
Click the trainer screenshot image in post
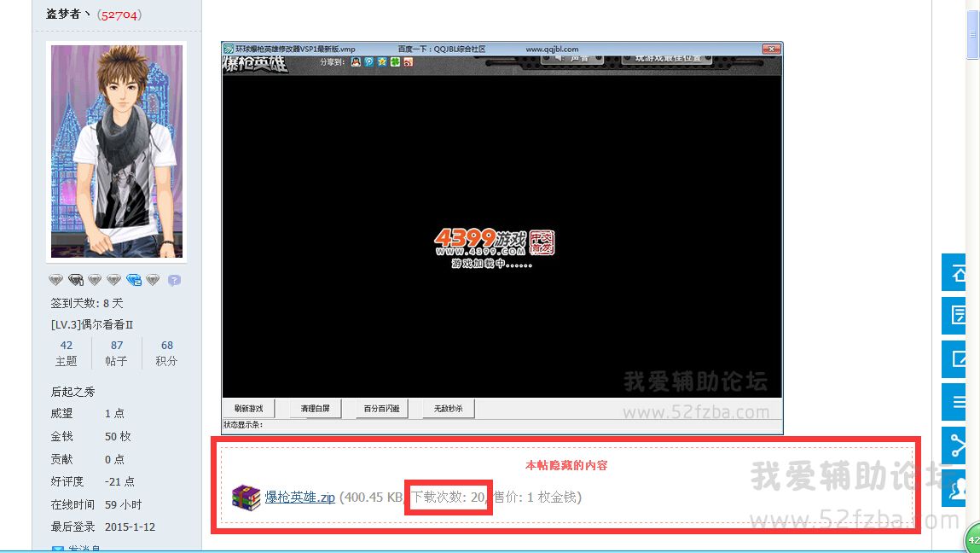(502, 238)
